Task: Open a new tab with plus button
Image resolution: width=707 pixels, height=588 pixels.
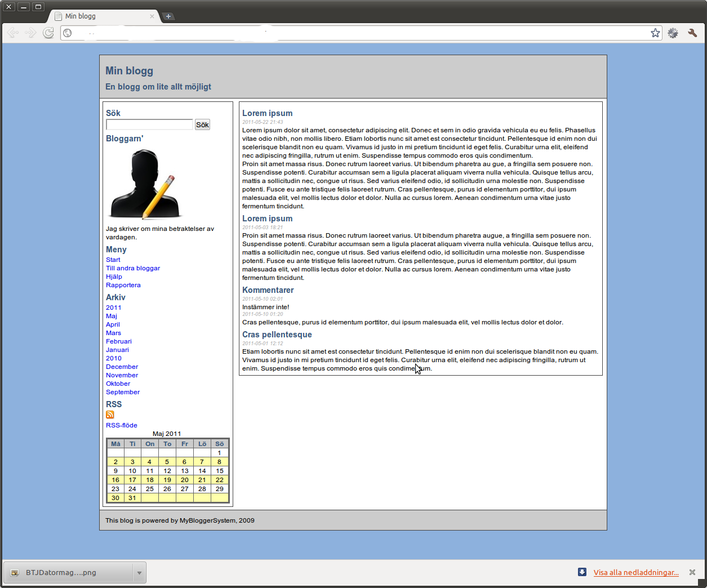Action: tap(168, 16)
